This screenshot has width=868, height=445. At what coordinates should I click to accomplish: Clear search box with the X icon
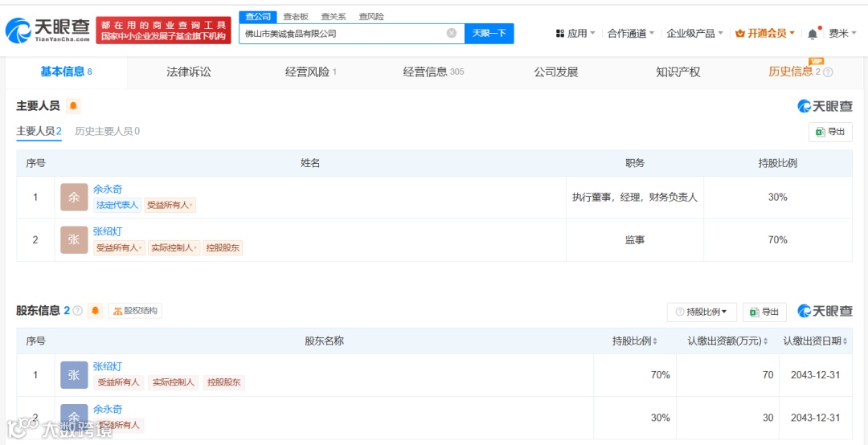pyautogui.click(x=452, y=33)
